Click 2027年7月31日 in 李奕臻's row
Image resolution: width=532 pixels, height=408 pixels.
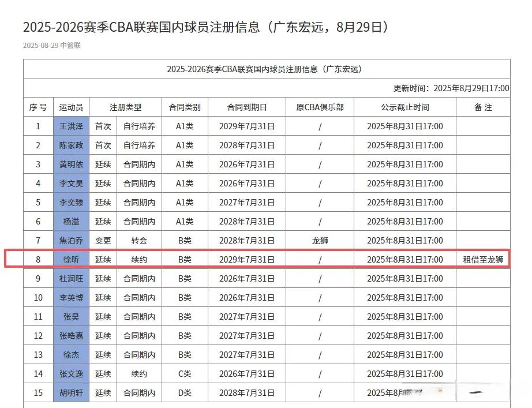246,203
